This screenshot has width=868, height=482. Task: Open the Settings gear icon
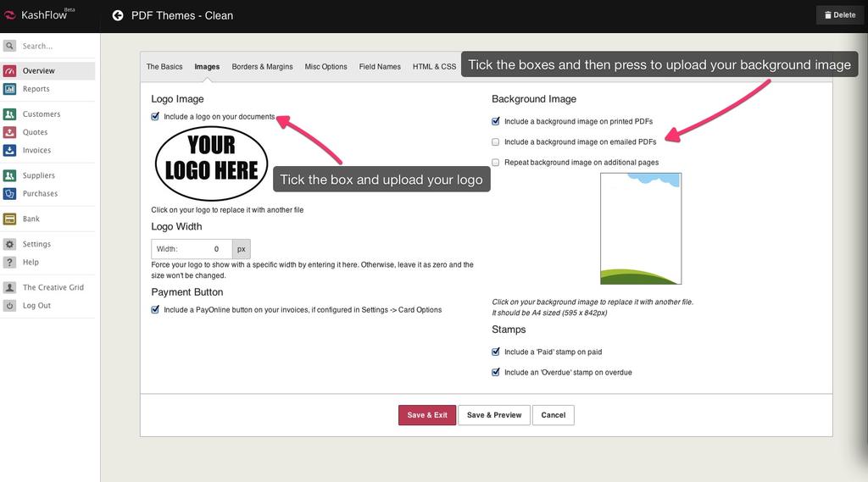point(10,244)
